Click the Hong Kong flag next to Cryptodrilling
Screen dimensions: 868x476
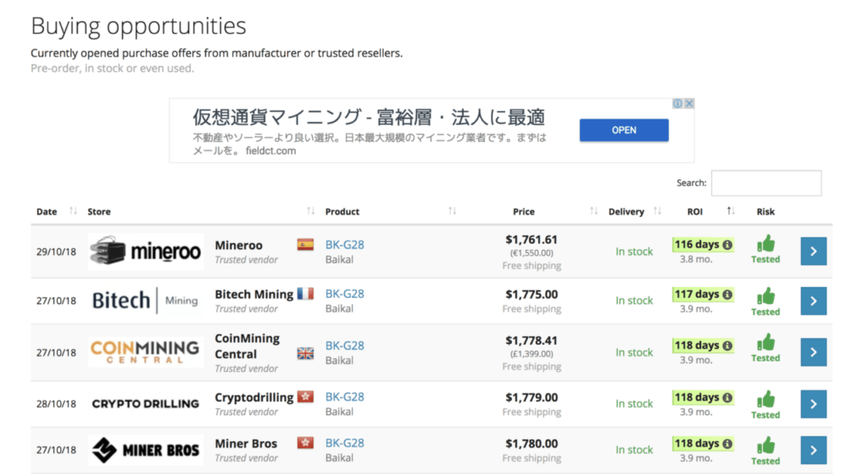305,396
